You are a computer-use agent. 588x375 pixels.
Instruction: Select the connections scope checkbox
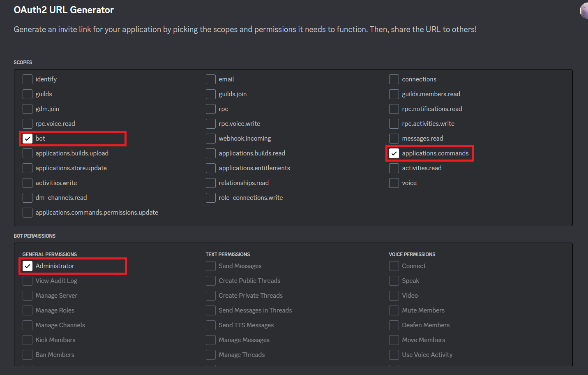coord(394,79)
